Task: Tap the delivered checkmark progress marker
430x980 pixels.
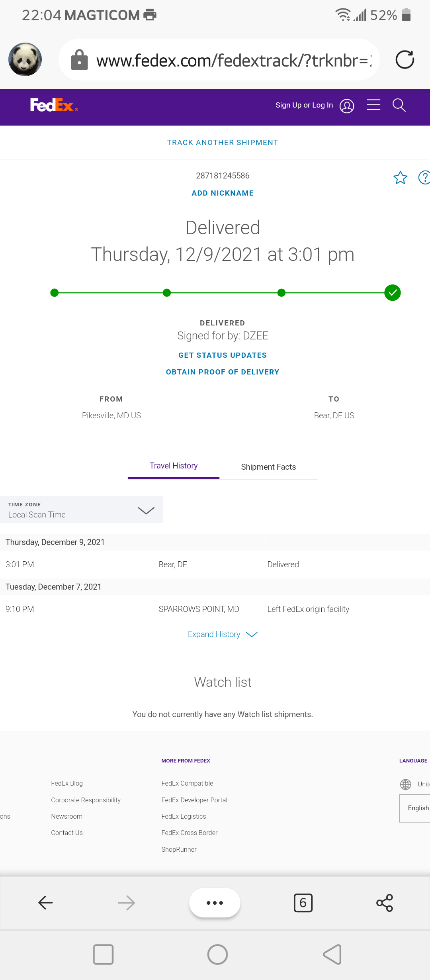Action: (x=393, y=293)
